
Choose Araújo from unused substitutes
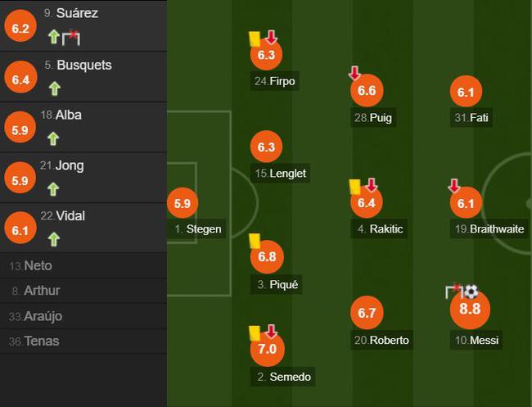point(83,316)
